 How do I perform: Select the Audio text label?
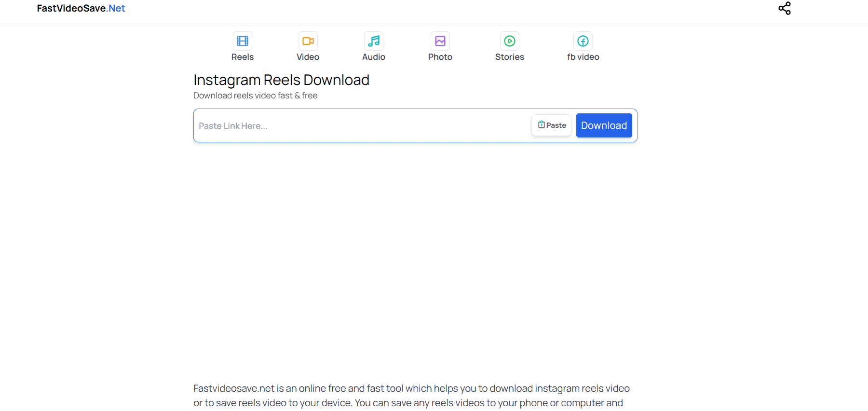pyautogui.click(x=374, y=57)
